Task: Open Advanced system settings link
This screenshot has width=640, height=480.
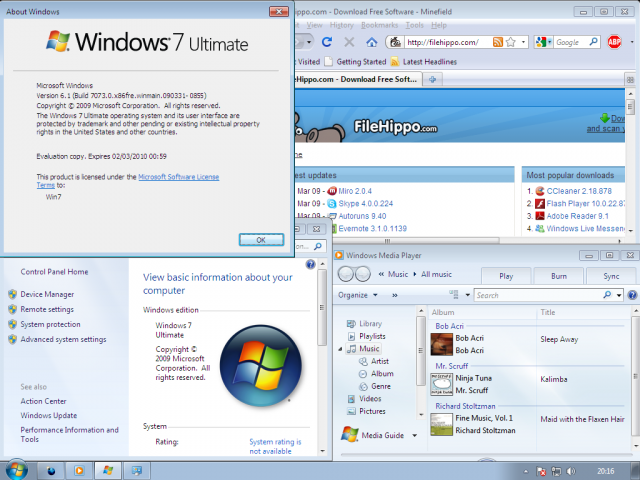Action: [63, 339]
